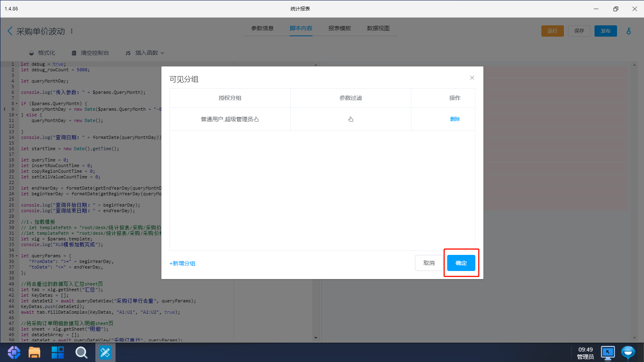The height and width of the screenshot is (362, 644).
Task: Switch to 数据视图 tab
Action: (x=378, y=28)
